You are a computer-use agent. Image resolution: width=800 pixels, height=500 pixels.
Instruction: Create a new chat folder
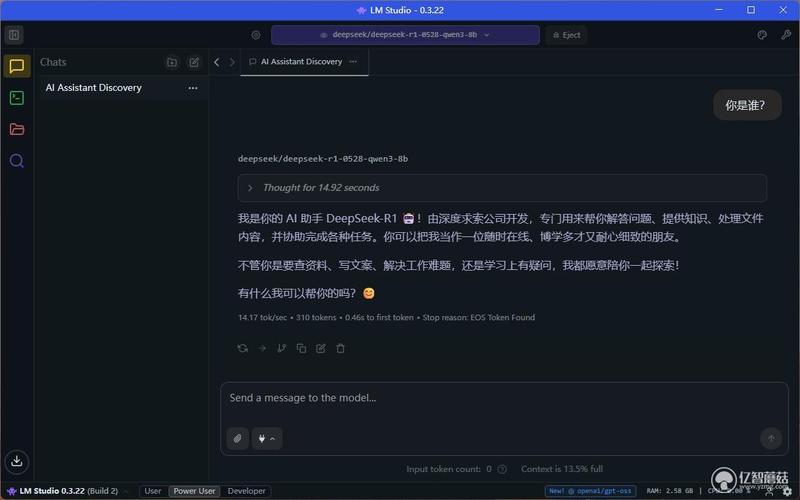point(172,62)
